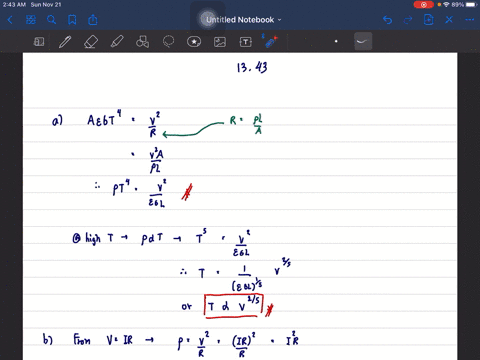
Task: Insert an image with the photo tool
Action: point(220,42)
